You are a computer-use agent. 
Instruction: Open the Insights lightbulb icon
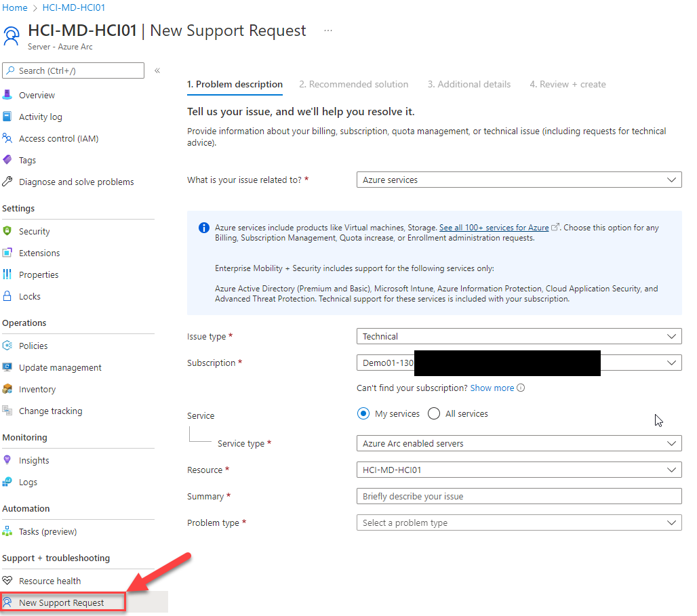[x=7, y=460]
